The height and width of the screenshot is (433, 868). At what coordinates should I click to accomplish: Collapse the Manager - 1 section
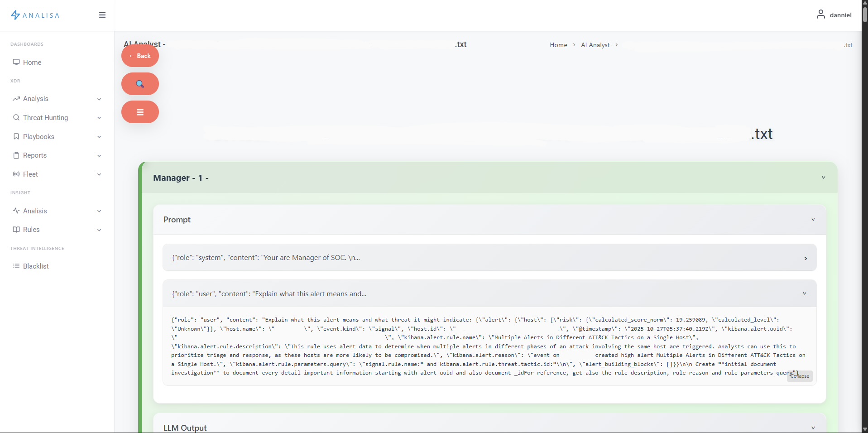(x=824, y=178)
